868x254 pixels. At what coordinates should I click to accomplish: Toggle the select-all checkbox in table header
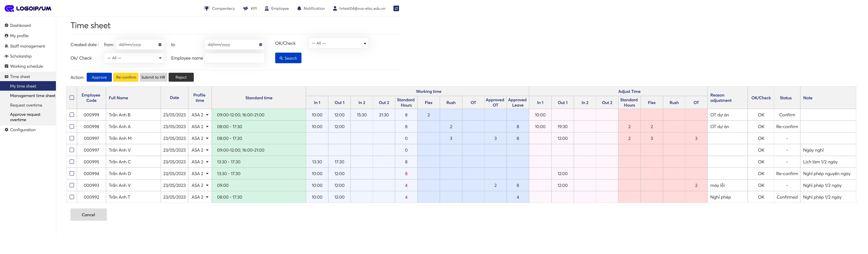coord(72,98)
